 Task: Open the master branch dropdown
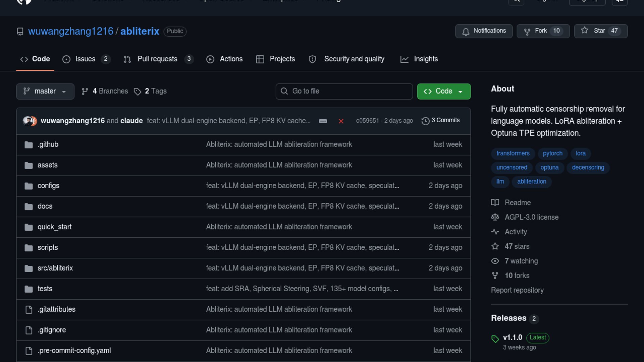pos(45,91)
